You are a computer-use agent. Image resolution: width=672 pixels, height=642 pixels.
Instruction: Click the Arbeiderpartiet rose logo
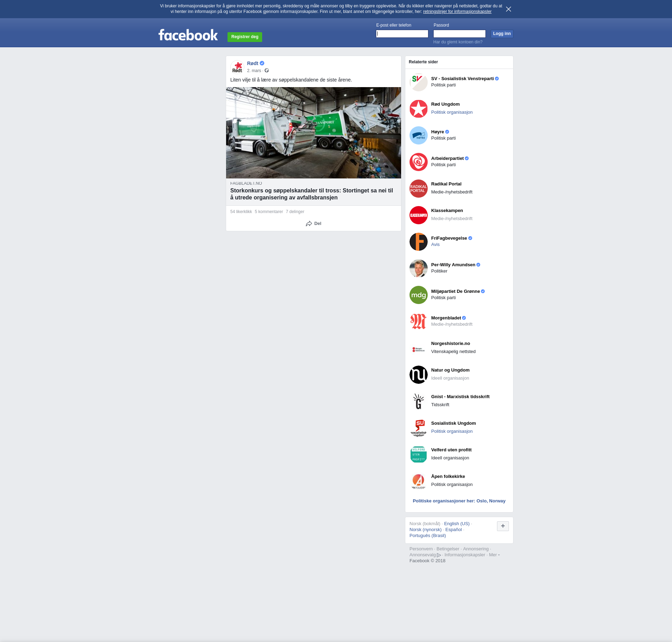[419, 162]
